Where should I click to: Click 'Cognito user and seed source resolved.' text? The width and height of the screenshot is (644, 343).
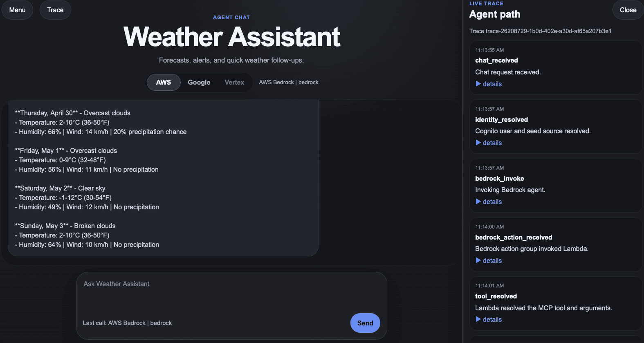tap(533, 131)
